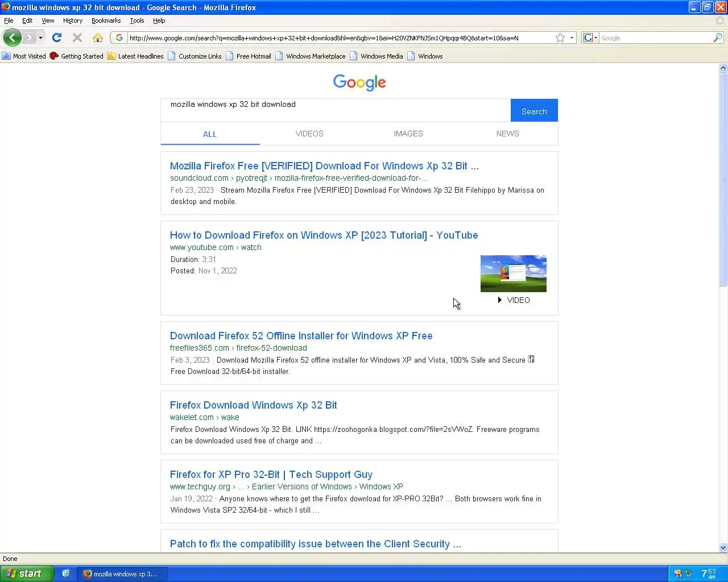The image size is (728, 582).
Task: Open Download Firefox 52 Offline Installer result
Action: click(301, 336)
